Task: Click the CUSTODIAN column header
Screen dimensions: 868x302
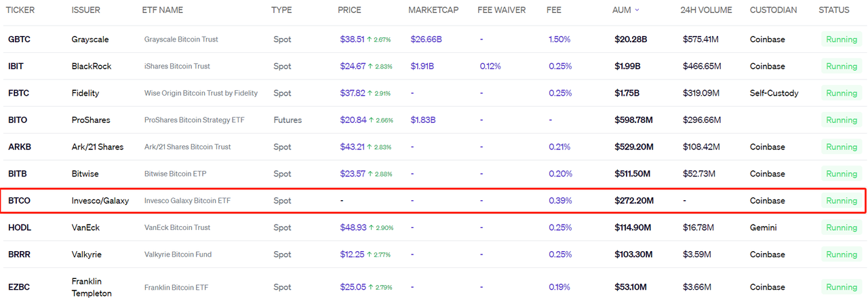Action: click(774, 10)
